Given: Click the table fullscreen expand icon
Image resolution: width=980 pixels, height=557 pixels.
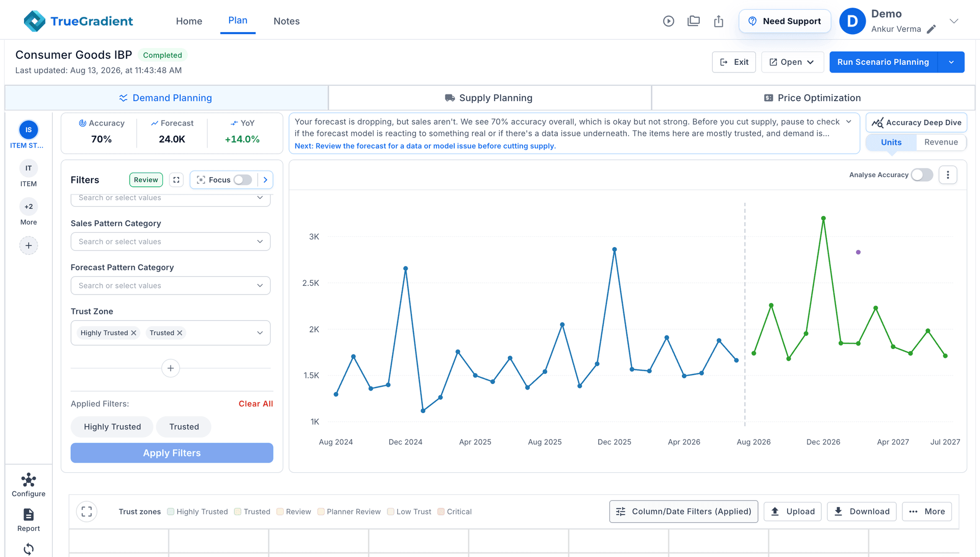Looking at the screenshot, I should tap(87, 512).
